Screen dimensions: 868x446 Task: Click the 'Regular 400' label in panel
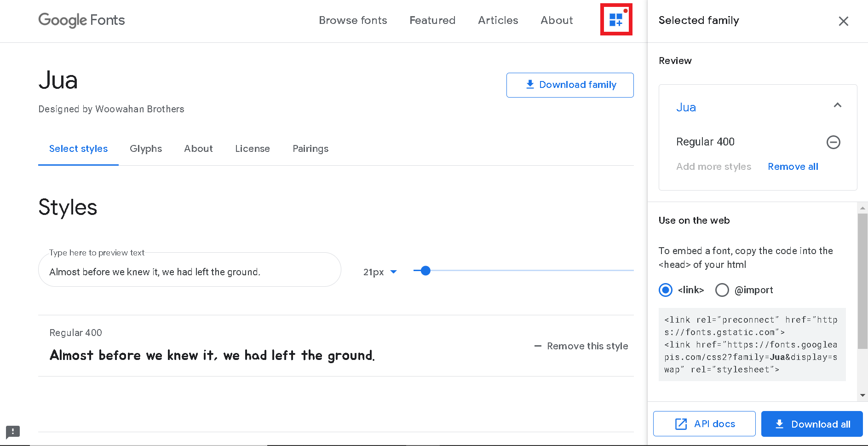[x=705, y=142]
